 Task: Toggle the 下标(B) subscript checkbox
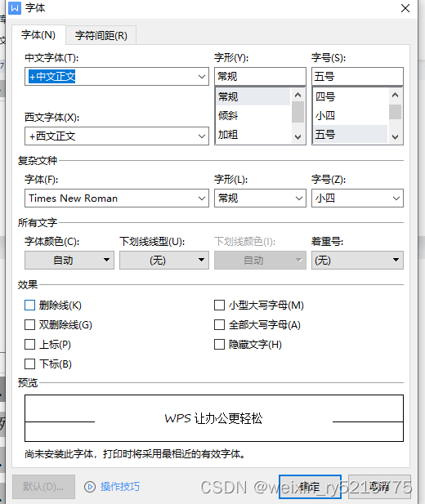coord(30,364)
